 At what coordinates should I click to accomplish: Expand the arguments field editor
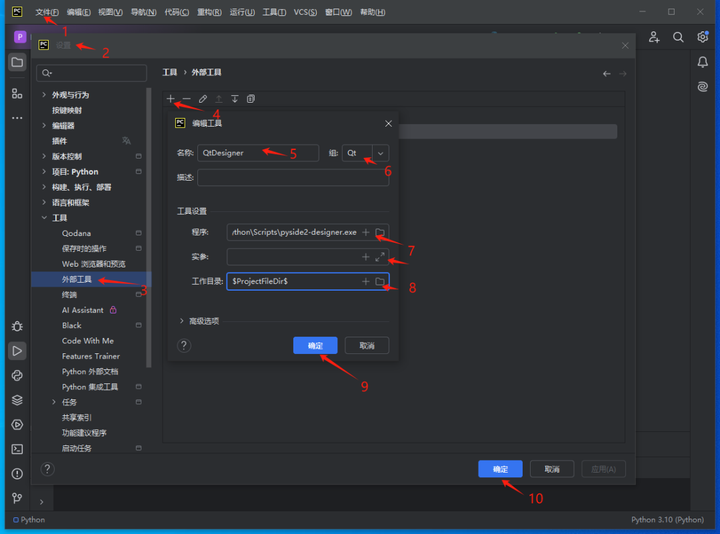tap(380, 257)
